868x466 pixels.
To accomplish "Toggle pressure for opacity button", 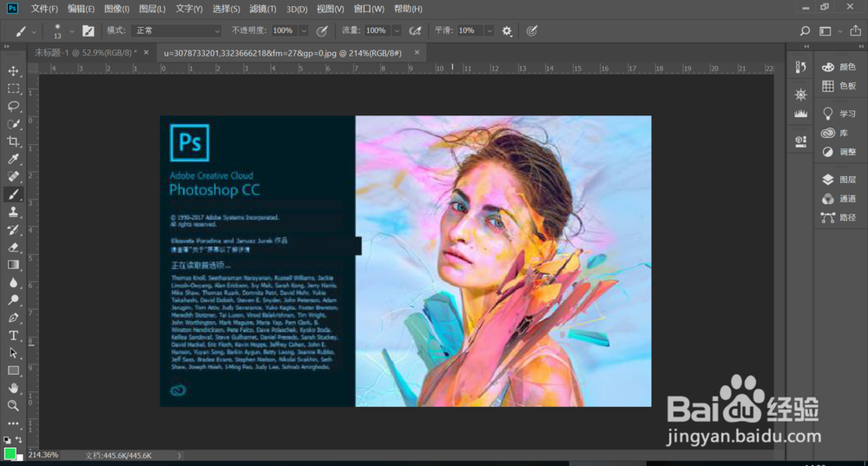I will pos(322,31).
